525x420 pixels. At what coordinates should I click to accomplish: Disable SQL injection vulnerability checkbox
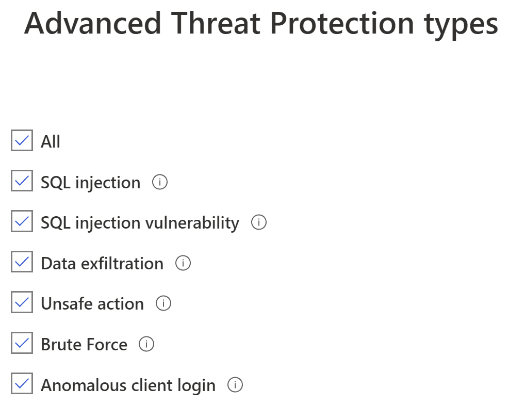(x=22, y=221)
